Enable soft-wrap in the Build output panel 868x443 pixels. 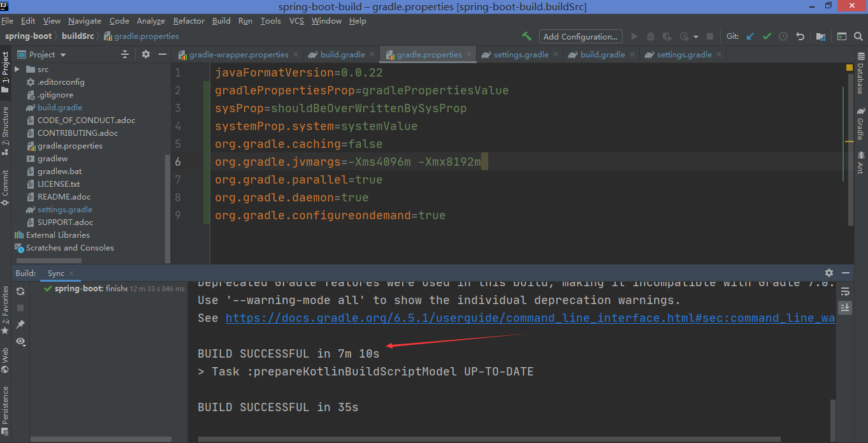click(x=846, y=292)
